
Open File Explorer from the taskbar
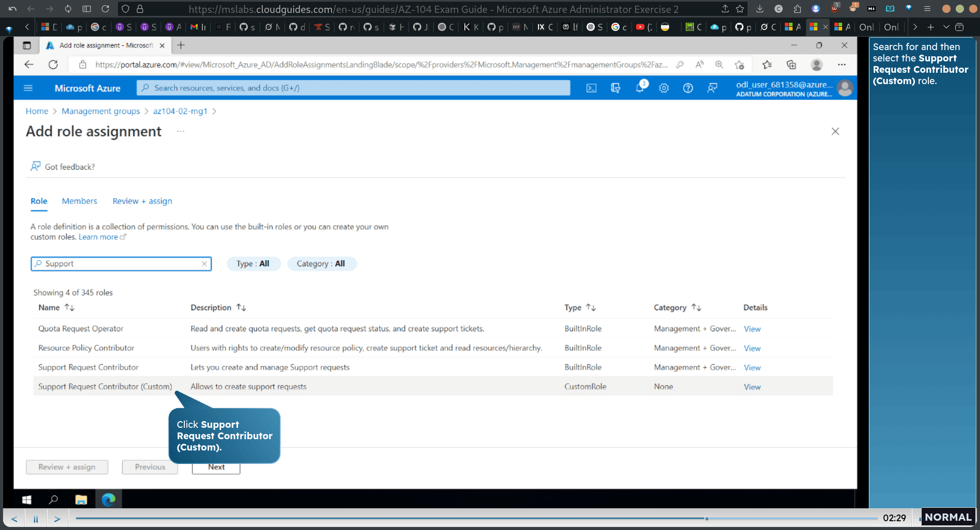point(81,500)
